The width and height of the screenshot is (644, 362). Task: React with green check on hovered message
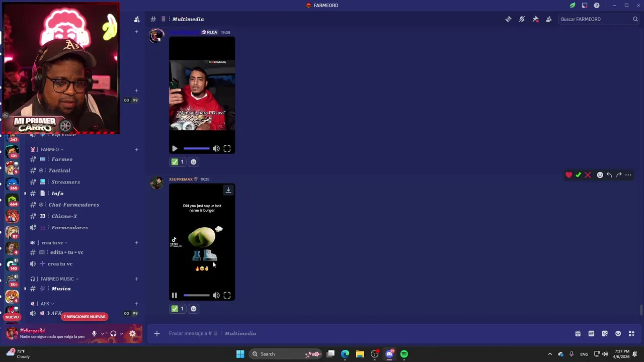pos(578,175)
